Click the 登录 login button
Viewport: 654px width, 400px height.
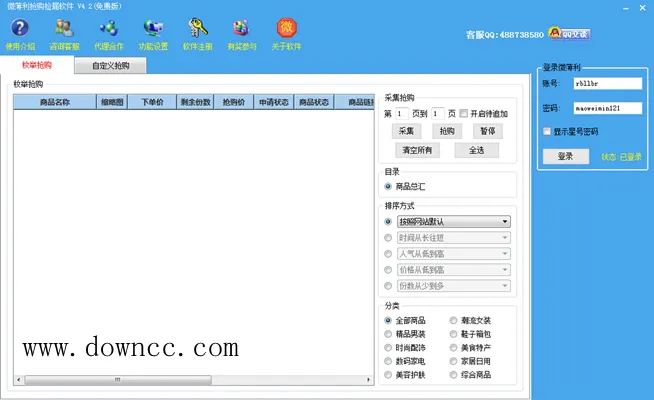point(566,156)
